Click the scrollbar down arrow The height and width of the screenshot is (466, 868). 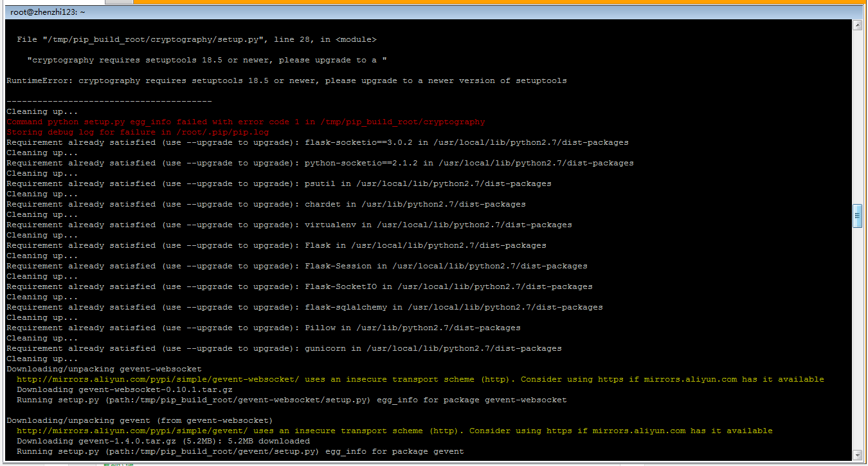857,456
